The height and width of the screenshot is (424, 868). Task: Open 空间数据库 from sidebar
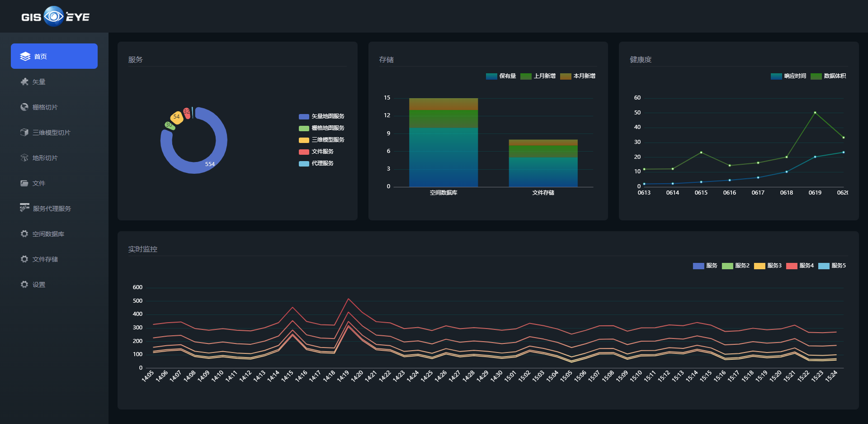click(54, 233)
